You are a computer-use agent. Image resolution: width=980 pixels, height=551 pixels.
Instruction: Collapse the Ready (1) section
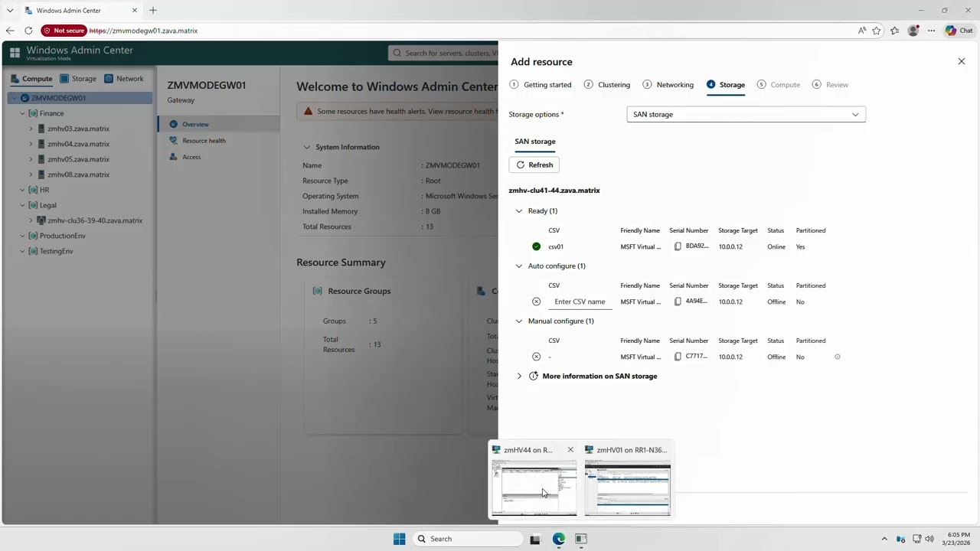519,210
